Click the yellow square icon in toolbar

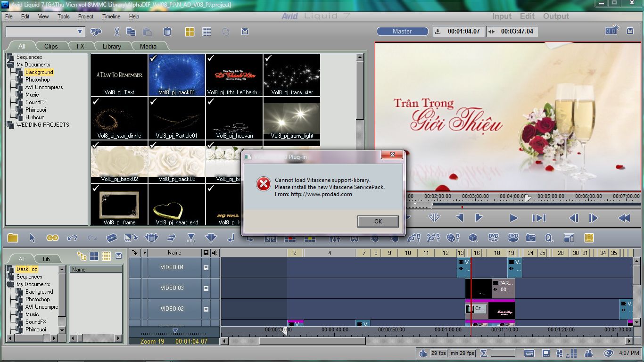[x=588, y=238]
